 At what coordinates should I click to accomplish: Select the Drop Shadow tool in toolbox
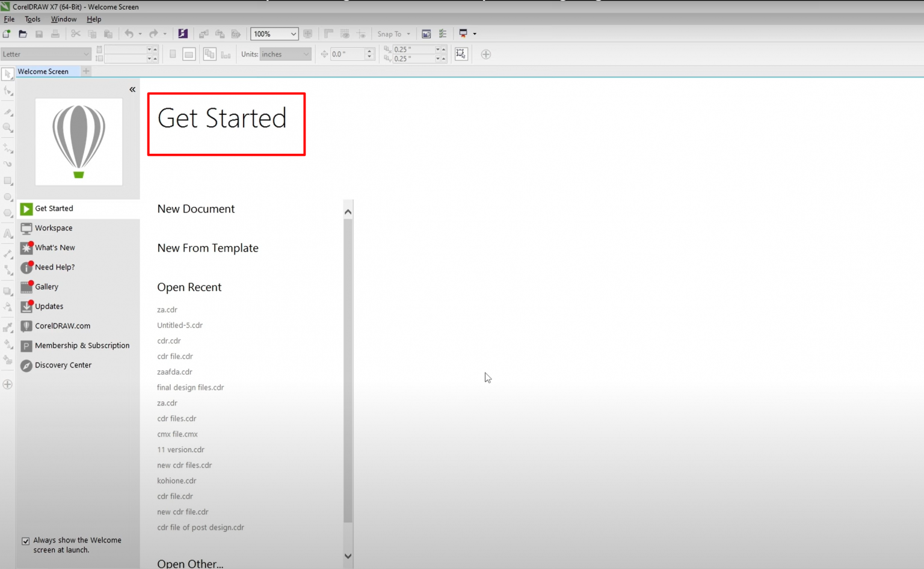8,291
